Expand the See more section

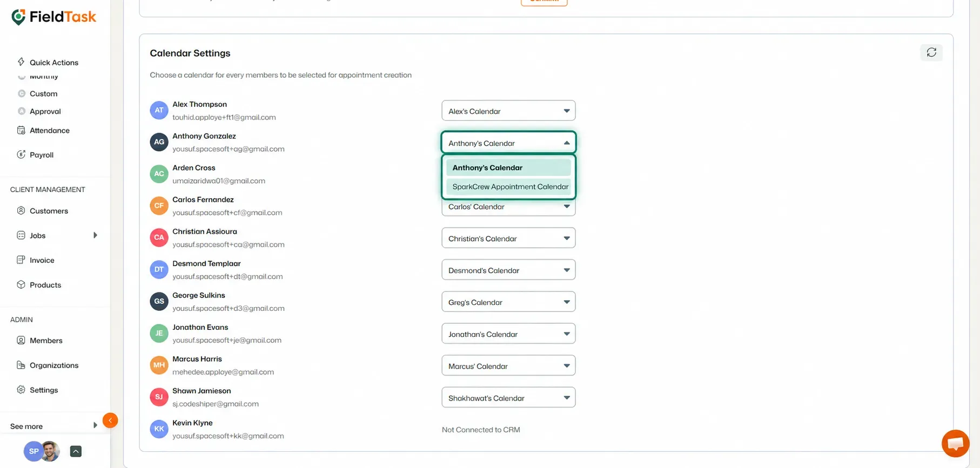[54, 426]
